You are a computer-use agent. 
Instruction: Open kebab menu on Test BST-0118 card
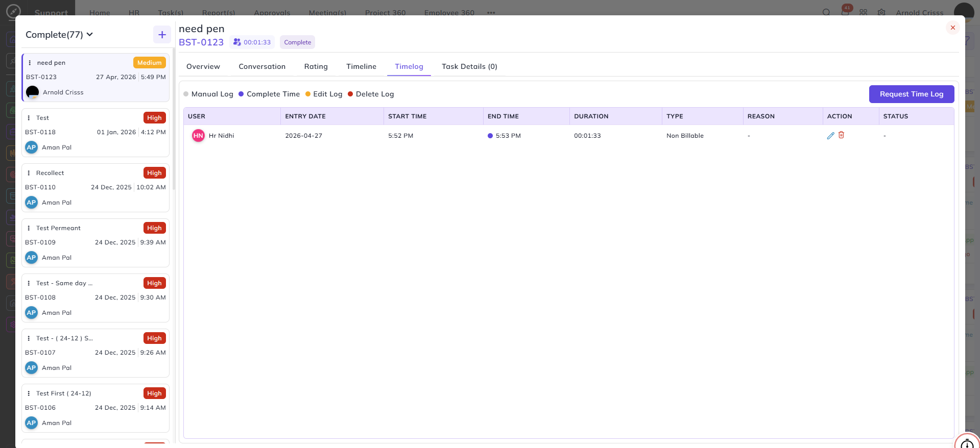tap(29, 118)
